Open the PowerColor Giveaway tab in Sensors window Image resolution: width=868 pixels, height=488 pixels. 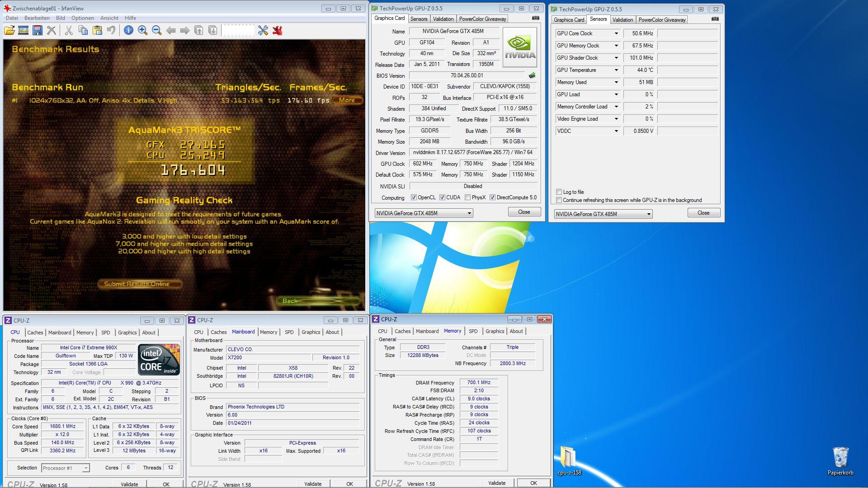click(662, 20)
